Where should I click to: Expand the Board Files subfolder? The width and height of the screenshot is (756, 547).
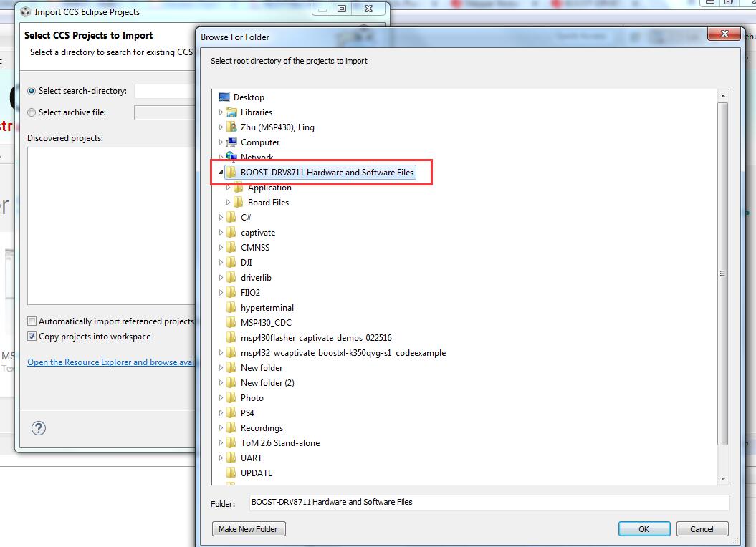click(228, 203)
